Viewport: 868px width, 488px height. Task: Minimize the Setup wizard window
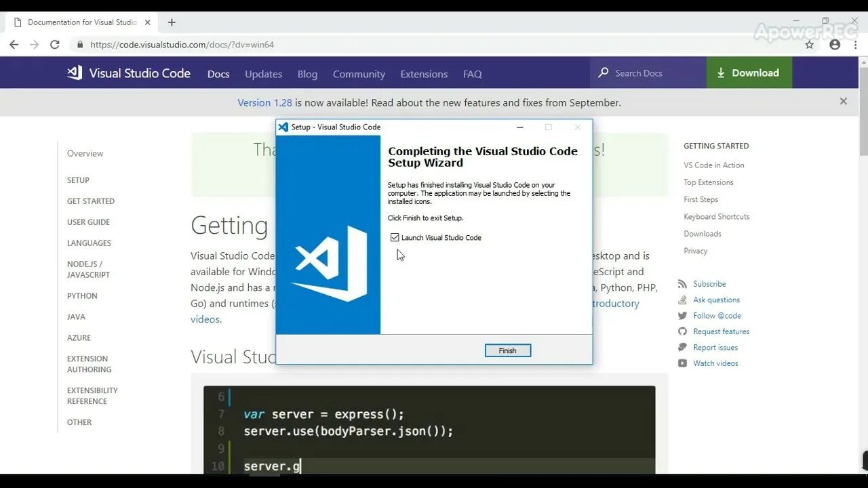(x=519, y=127)
